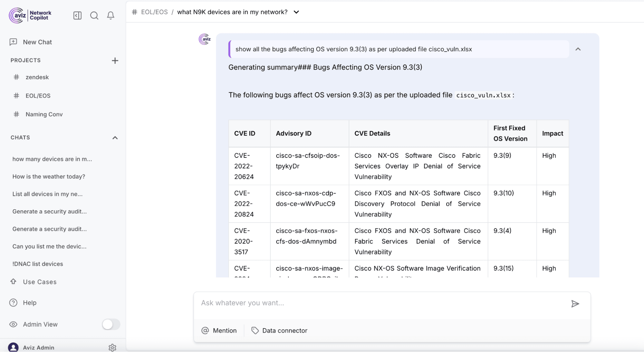Insert a Mention in the message
This screenshot has width=644, height=352.
[x=219, y=330]
